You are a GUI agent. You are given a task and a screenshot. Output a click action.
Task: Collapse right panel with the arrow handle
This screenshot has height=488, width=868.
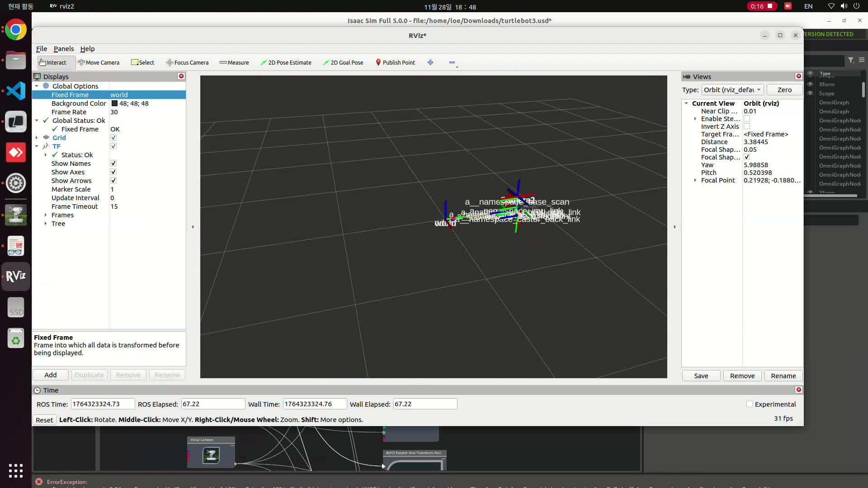(x=675, y=227)
